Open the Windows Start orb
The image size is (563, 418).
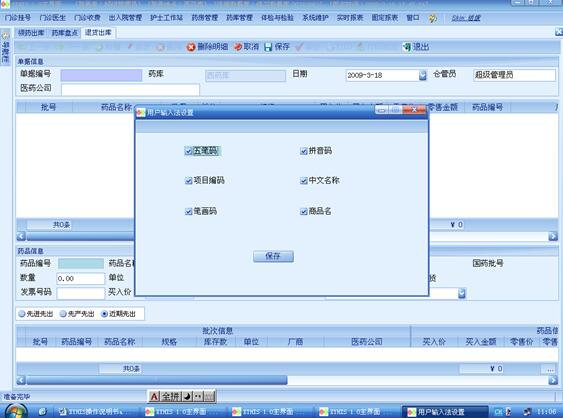[16, 412]
